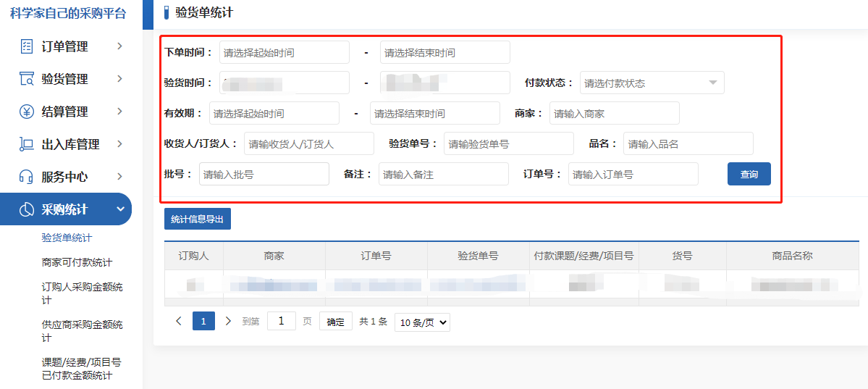Open the 10 条/页 page size selector

(x=422, y=322)
